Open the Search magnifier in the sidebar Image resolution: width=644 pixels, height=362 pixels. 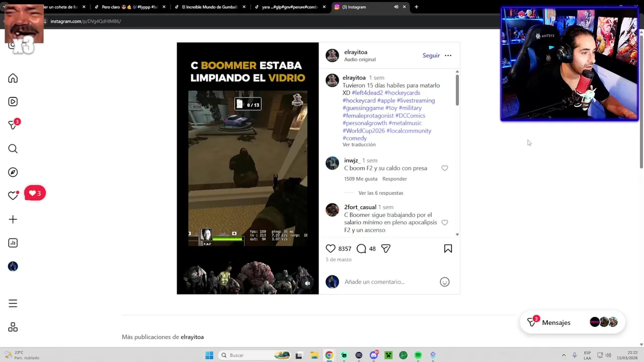(13, 149)
